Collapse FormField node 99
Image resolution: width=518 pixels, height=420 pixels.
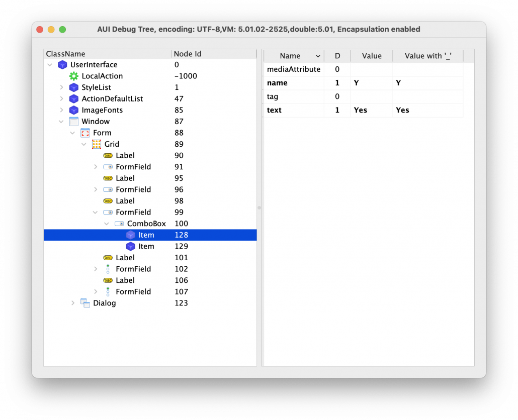[95, 213]
